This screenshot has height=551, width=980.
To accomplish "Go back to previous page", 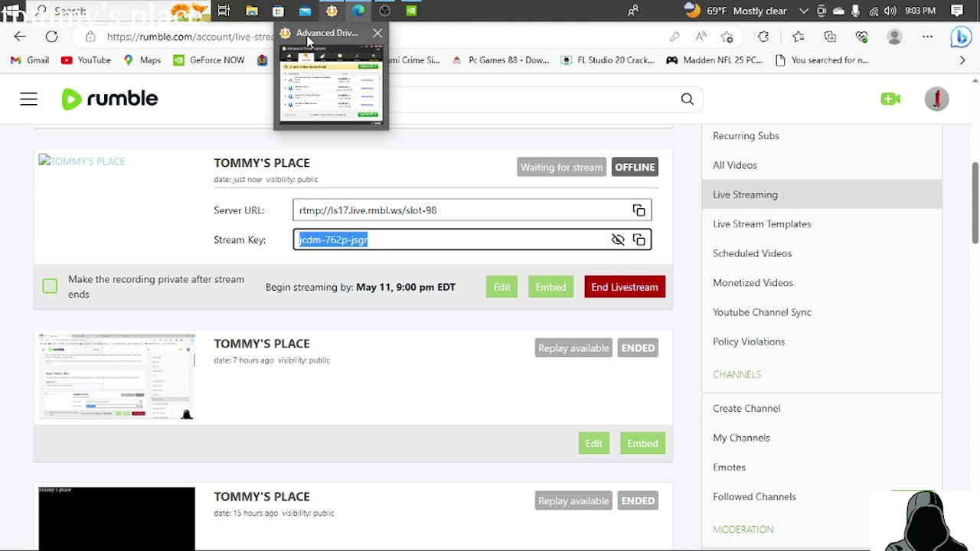I will pyautogui.click(x=20, y=37).
